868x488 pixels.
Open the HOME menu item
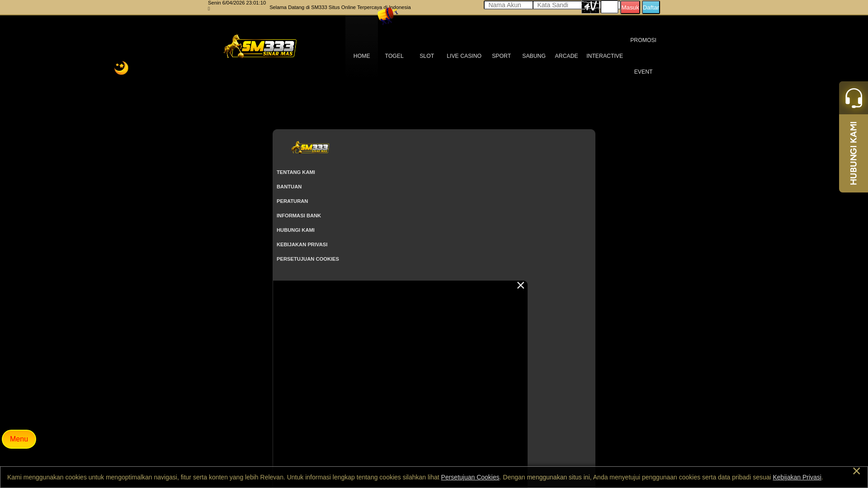[362, 56]
